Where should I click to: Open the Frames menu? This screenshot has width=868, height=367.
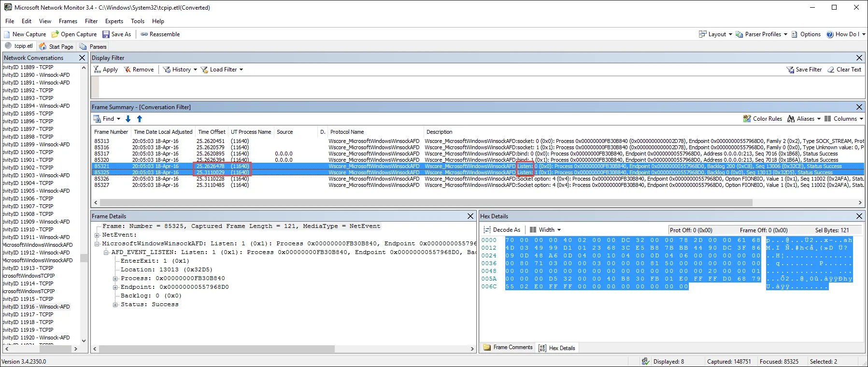pyautogui.click(x=68, y=21)
